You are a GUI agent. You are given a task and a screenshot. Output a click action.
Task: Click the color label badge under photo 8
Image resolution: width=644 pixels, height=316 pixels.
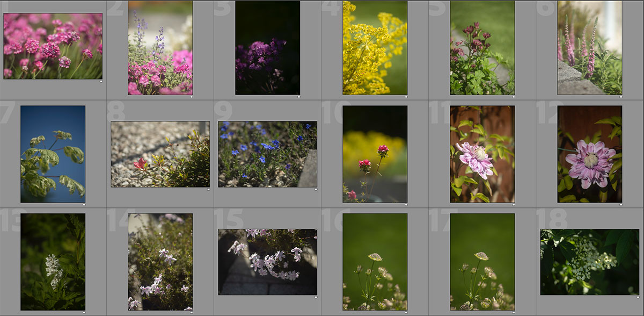pos(208,189)
